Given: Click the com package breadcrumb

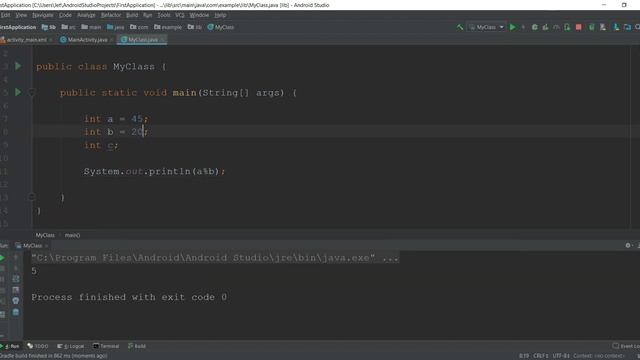Looking at the screenshot, I should 139,27.
